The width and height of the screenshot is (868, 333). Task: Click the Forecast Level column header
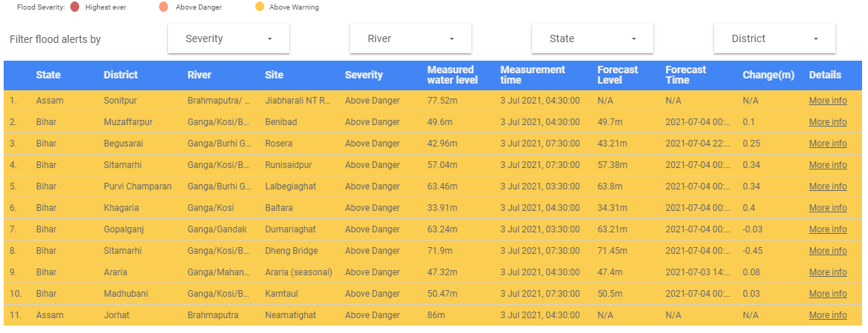tap(618, 75)
